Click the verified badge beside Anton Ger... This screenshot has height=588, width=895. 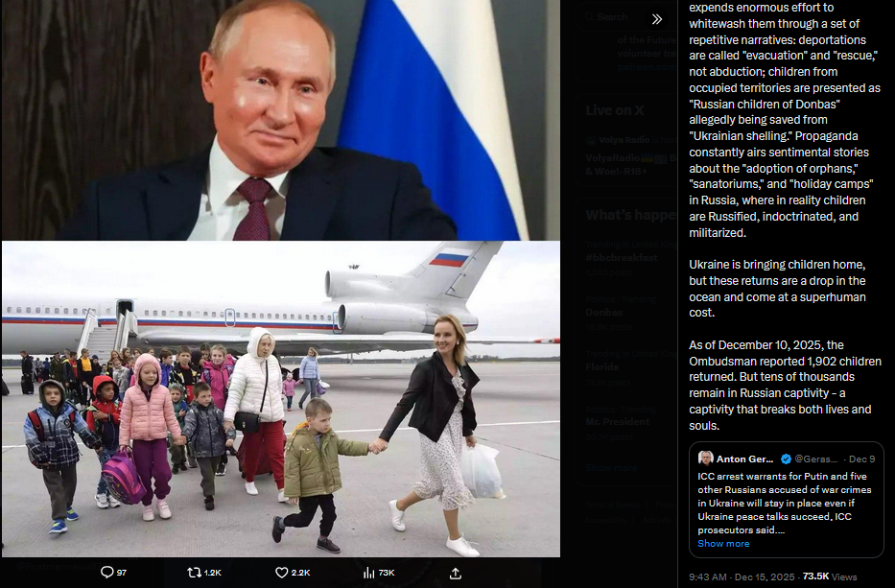tap(786, 459)
